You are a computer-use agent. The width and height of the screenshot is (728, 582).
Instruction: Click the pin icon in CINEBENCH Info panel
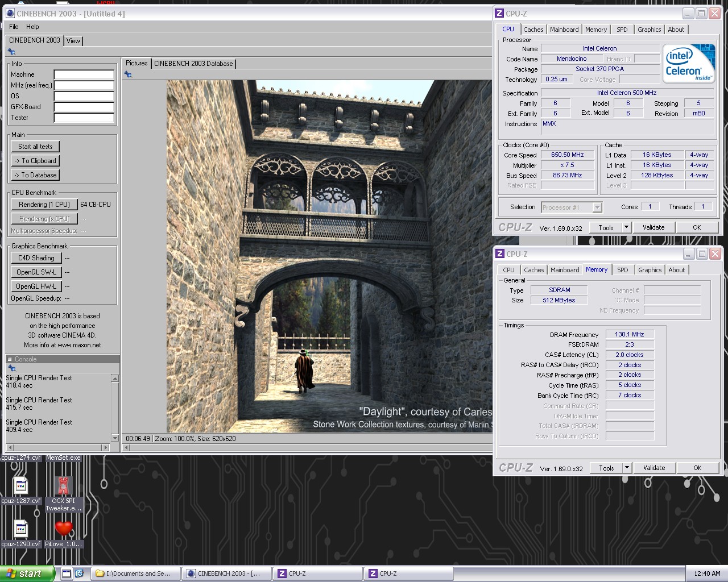point(11,52)
